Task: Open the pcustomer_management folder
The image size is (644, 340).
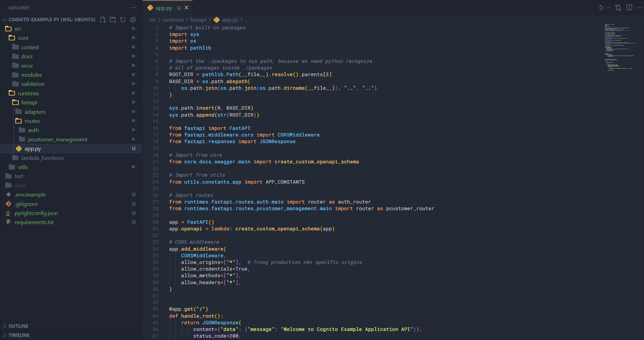Action: 58,139
